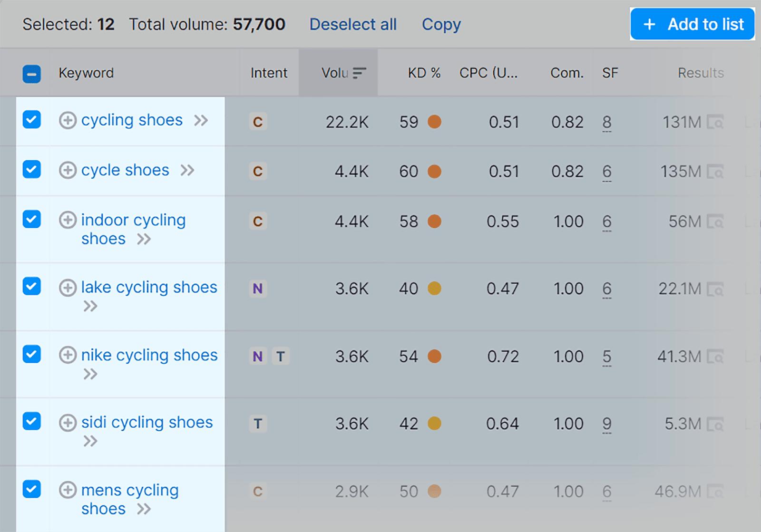Expand cycling shoes double chevron arrows
761x532 pixels.
[x=201, y=120]
